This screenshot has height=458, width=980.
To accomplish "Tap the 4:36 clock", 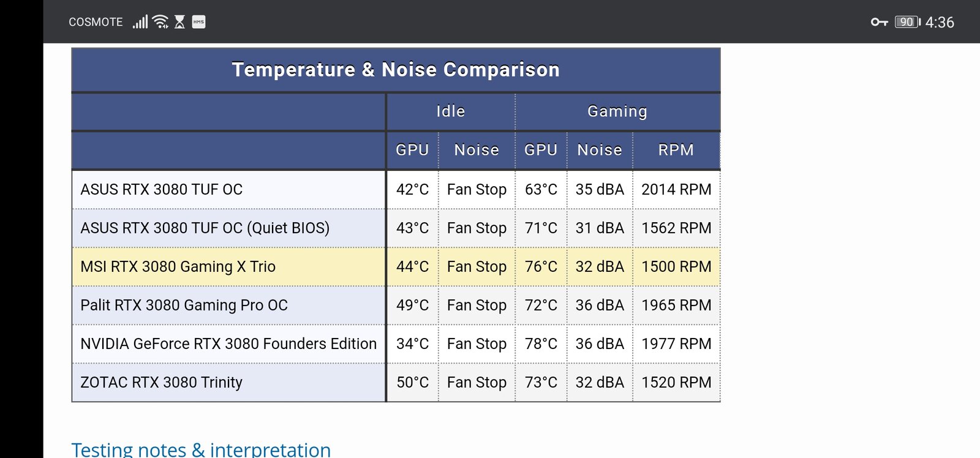I will click(940, 23).
